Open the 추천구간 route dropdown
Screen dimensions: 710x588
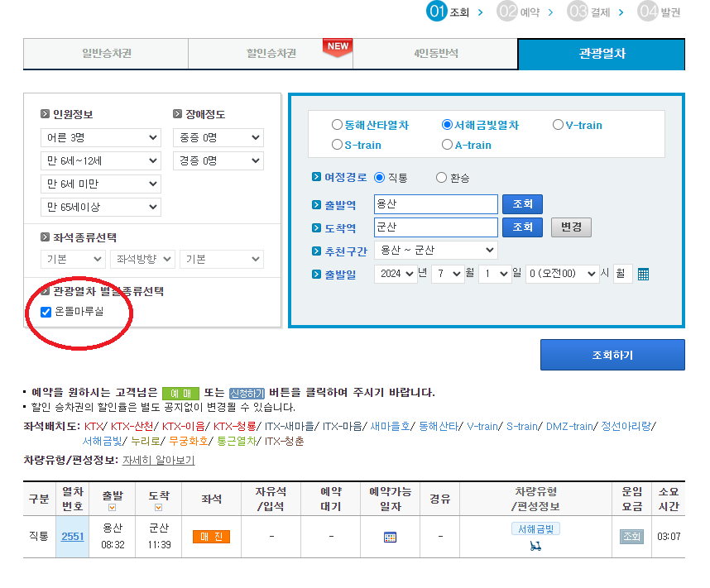pyautogui.click(x=435, y=250)
